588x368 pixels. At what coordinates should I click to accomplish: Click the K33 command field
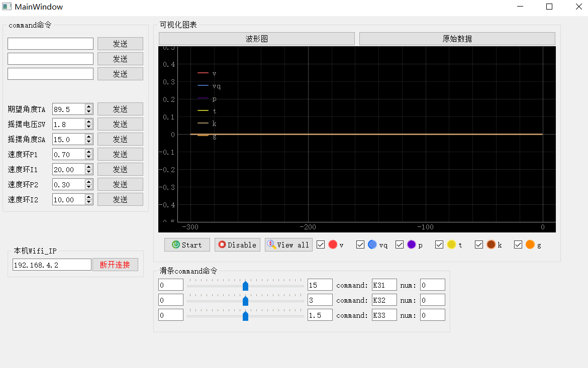384,315
